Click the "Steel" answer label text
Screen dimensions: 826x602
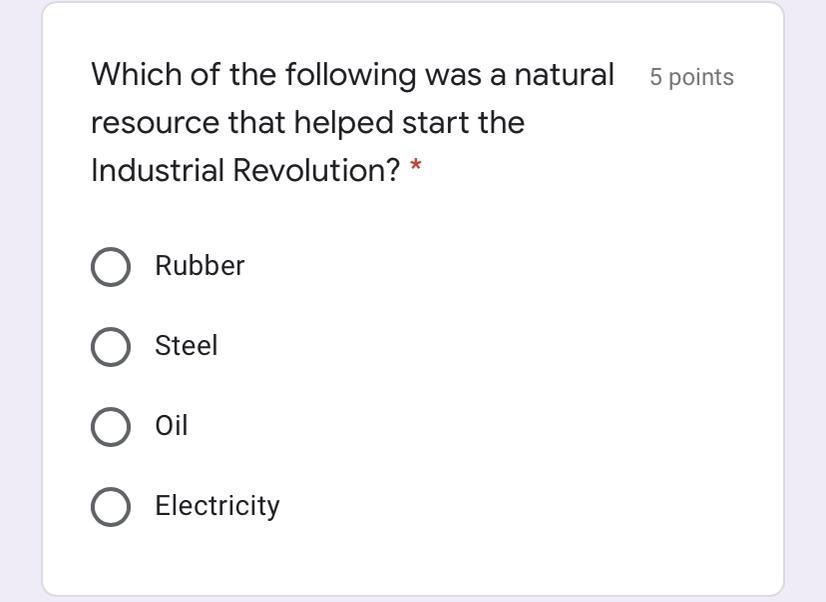pyautogui.click(x=186, y=346)
